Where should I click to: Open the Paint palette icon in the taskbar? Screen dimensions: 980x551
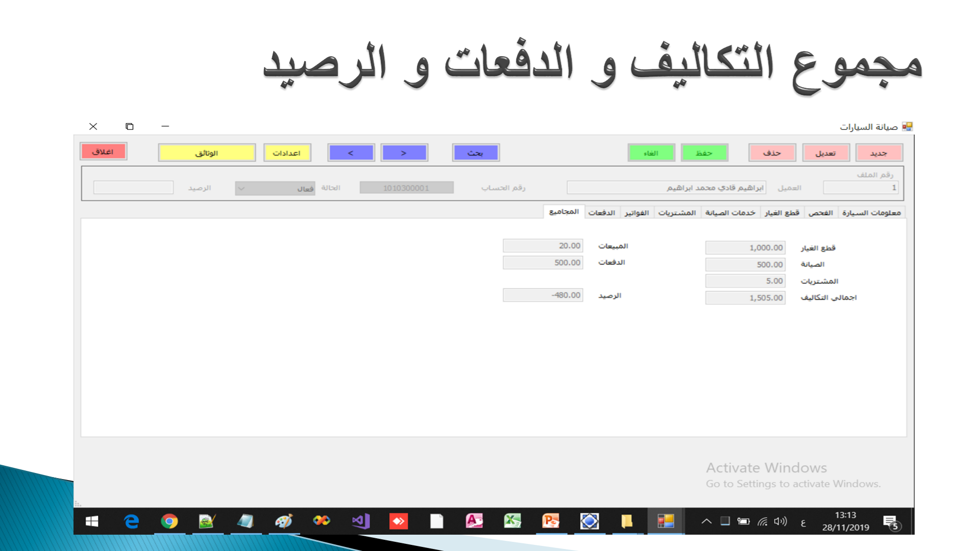point(284,521)
